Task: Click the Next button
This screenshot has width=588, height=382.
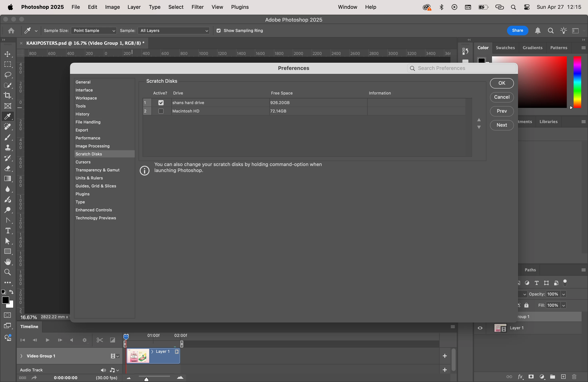Action: click(x=502, y=125)
